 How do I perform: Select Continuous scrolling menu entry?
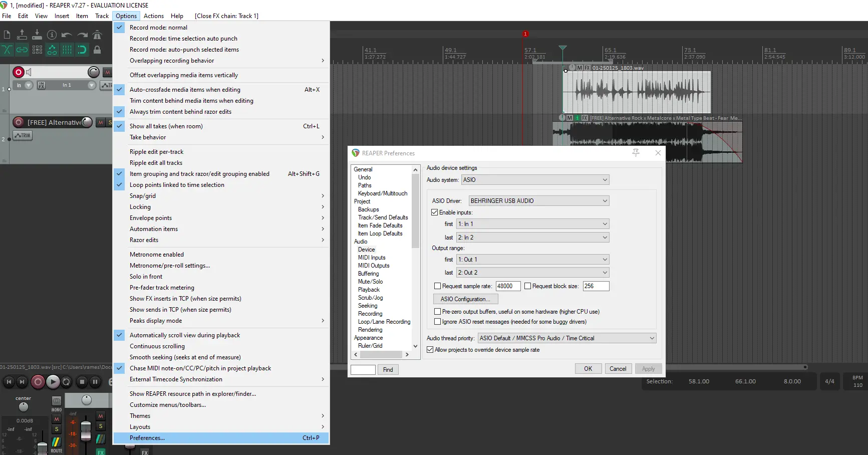point(221,346)
